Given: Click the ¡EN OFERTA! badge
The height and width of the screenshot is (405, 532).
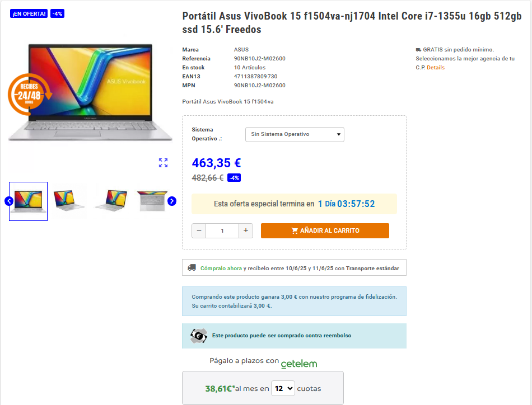Looking at the screenshot, I should tap(29, 13).
